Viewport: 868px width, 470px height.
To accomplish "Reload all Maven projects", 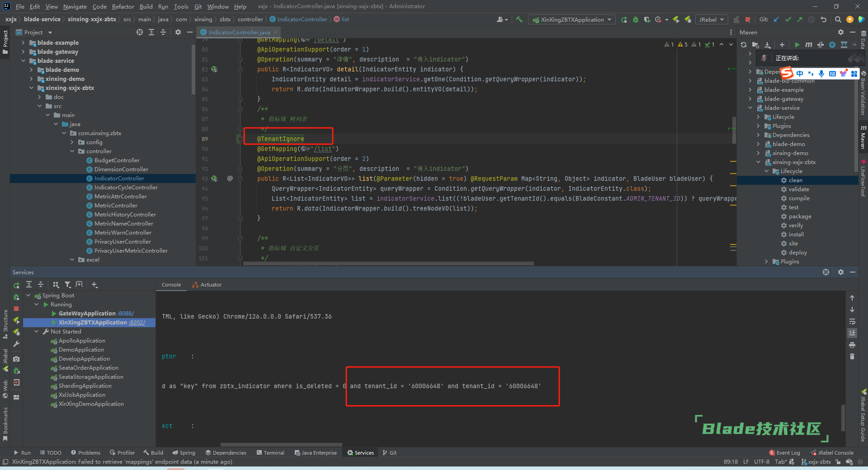I will (x=744, y=45).
